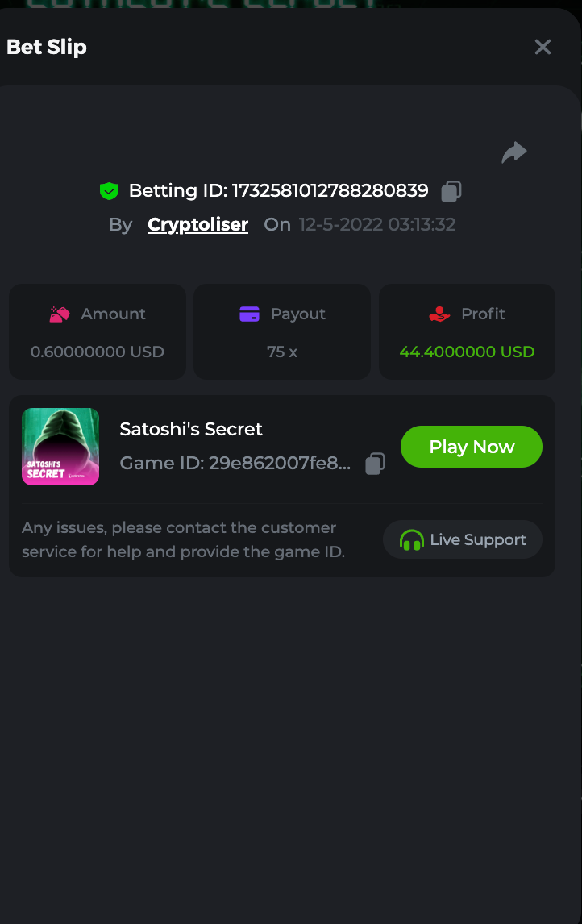582x924 pixels.
Task: Click the purple Payout card icon
Action: 249,314
